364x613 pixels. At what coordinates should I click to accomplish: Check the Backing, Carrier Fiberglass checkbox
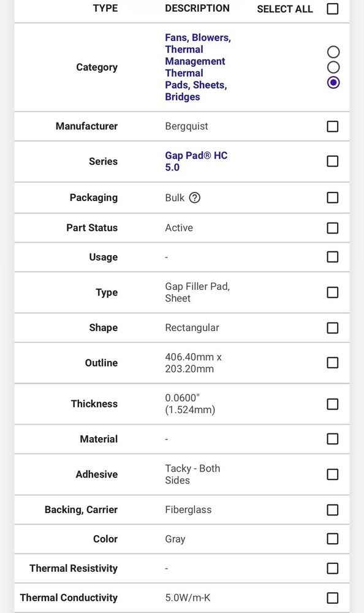pyautogui.click(x=332, y=510)
